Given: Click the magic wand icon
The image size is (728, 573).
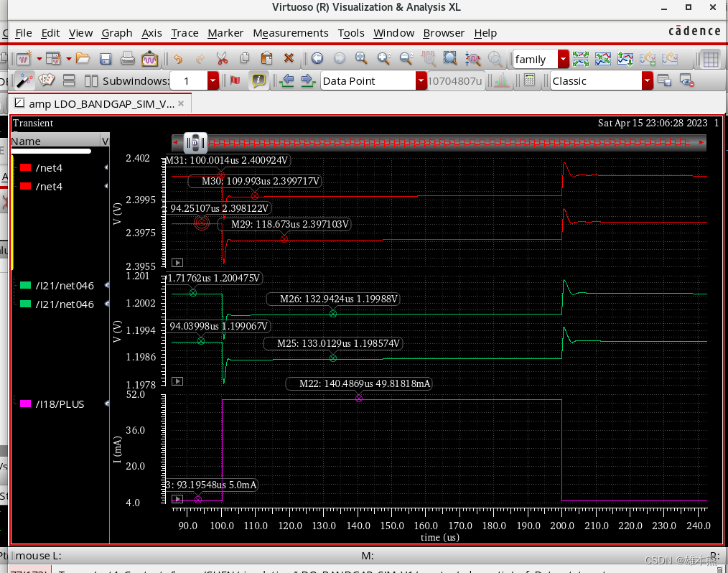Looking at the screenshot, I should (24, 81).
